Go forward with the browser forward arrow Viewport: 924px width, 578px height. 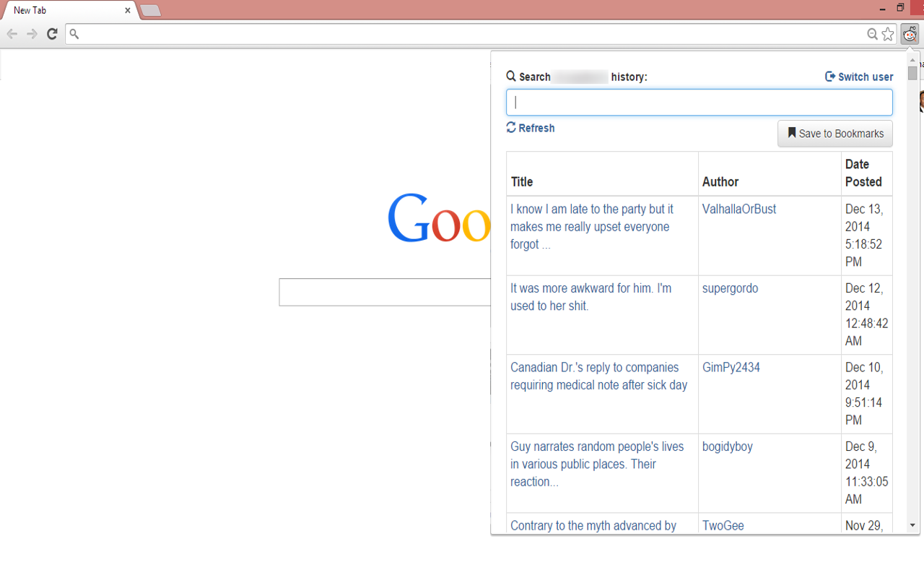[32, 34]
